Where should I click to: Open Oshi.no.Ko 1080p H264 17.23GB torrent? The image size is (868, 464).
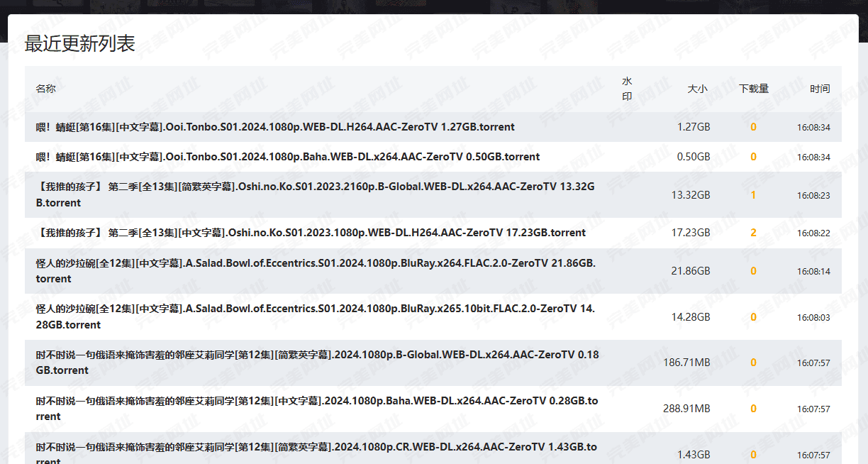311,233
